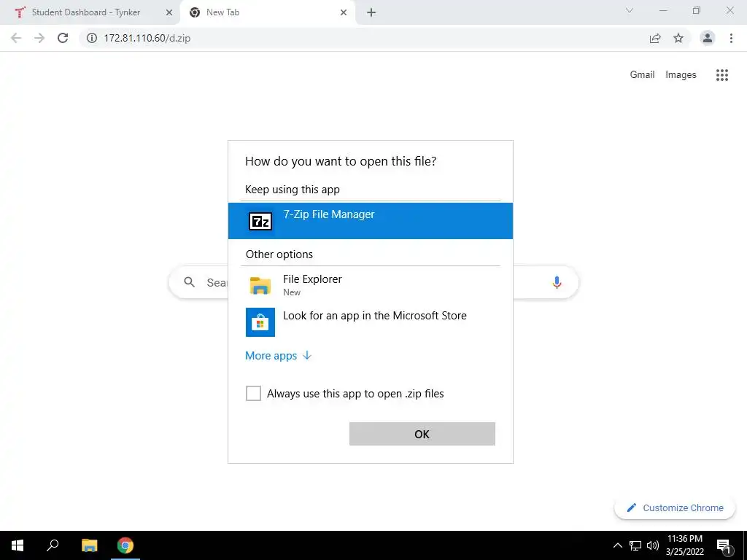Viewport: 747px width, 560px height.
Task: Open the tab search chevron
Action: (x=630, y=10)
